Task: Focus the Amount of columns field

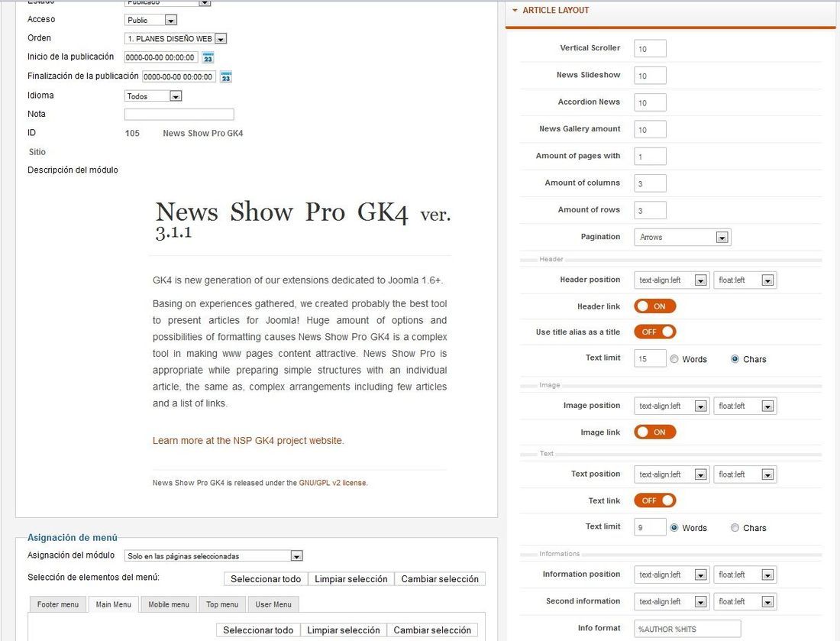Action: tap(650, 183)
